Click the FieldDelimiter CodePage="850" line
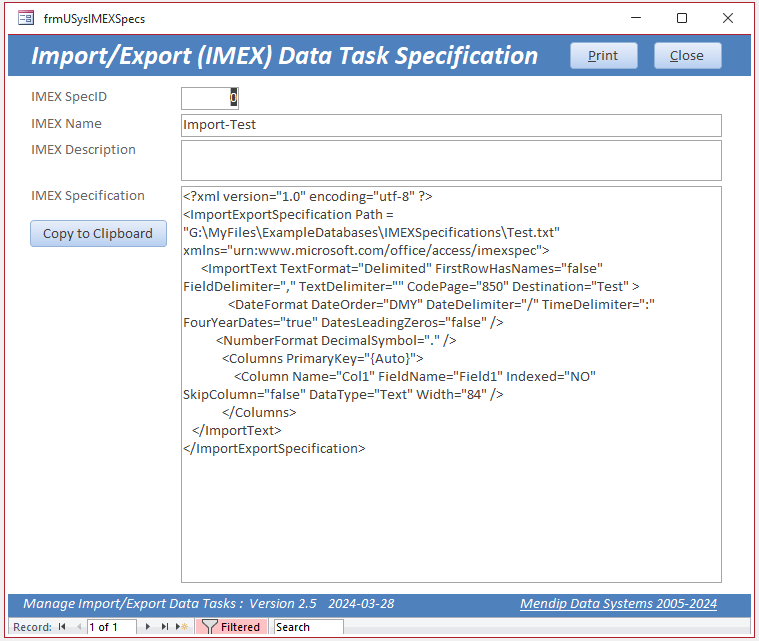 coord(411,287)
